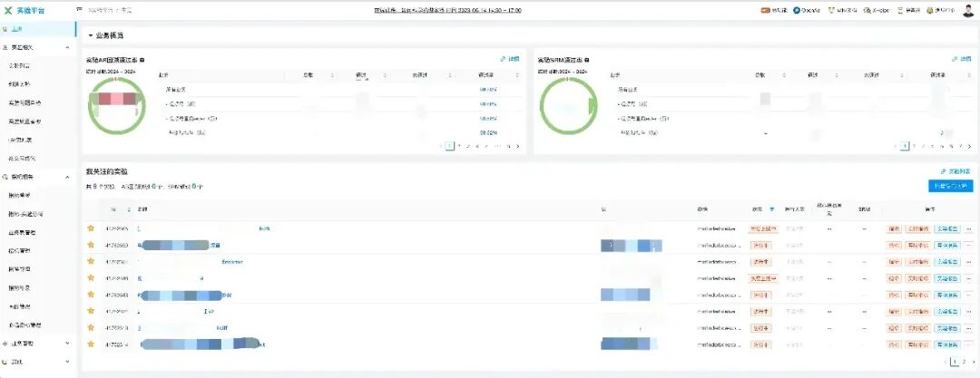The width and height of the screenshot is (980, 378).
Task: Open the X-robot icon in header
Action: point(868,11)
